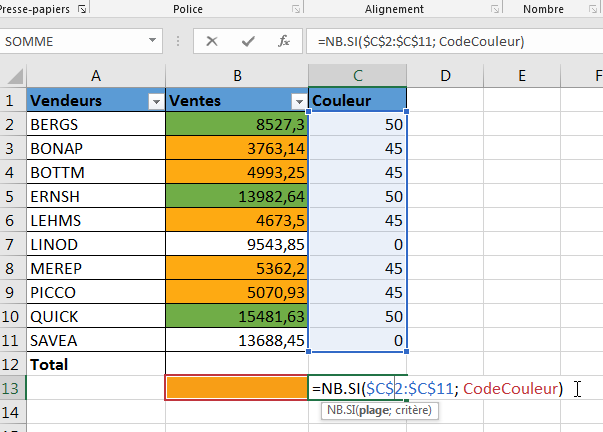Expand the SOMME name box dropdown
This screenshot has width=603, height=432.
click(153, 42)
